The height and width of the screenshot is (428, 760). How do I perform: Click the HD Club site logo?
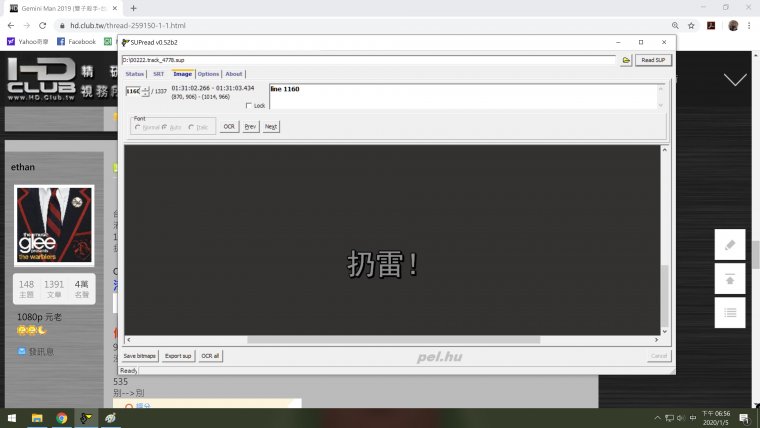pos(41,79)
